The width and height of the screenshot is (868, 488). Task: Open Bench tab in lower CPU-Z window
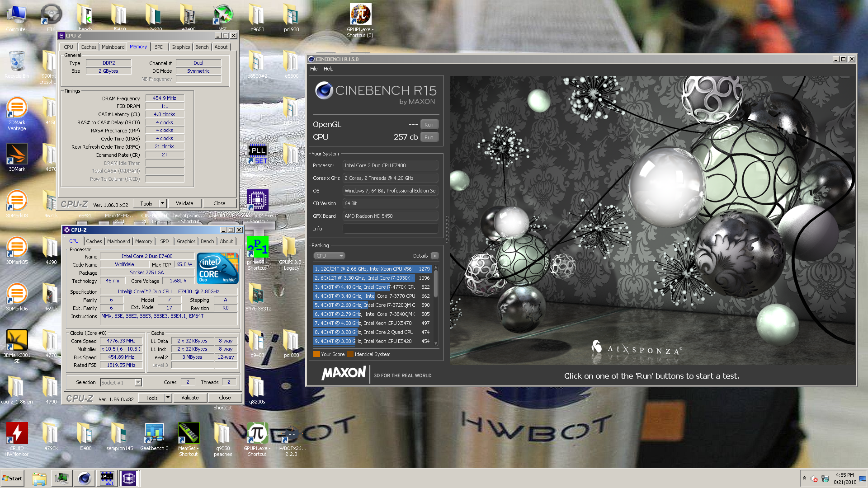pos(208,241)
